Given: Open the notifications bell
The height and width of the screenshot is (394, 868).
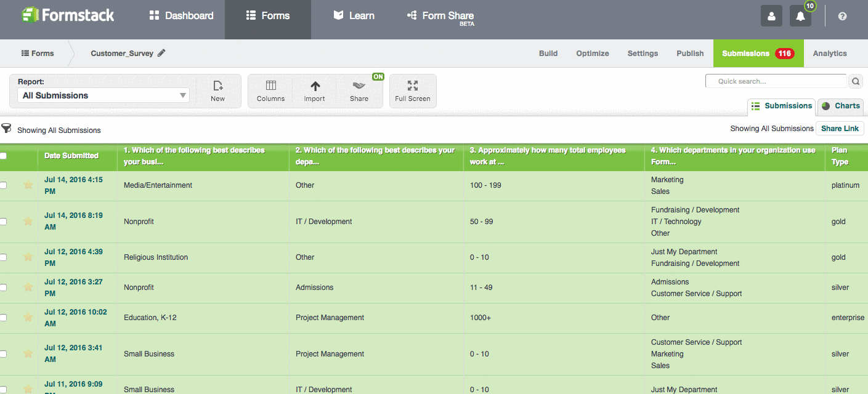Looking at the screenshot, I should pos(800,15).
